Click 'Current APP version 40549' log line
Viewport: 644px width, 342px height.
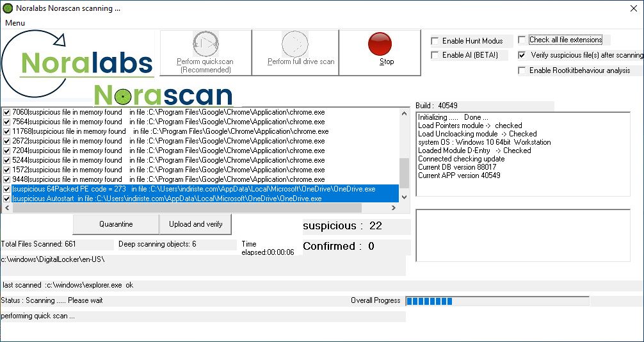[459, 175]
